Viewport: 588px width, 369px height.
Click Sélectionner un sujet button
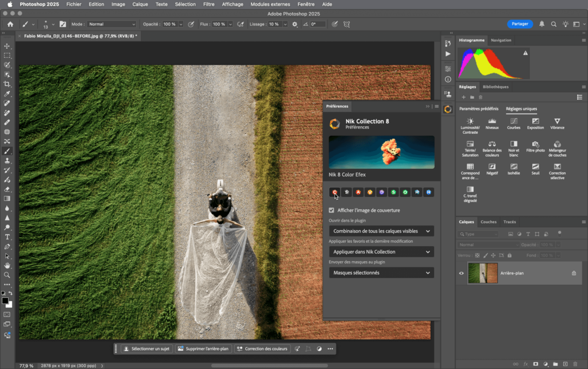point(147,348)
